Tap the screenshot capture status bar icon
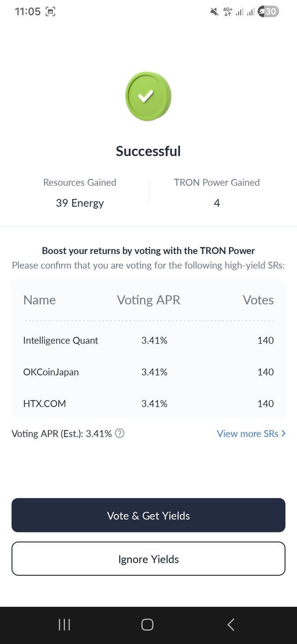This screenshot has height=644, width=297. coord(50,12)
